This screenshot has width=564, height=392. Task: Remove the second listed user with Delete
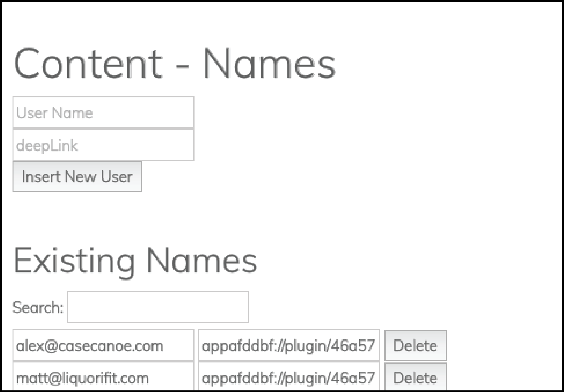(415, 378)
